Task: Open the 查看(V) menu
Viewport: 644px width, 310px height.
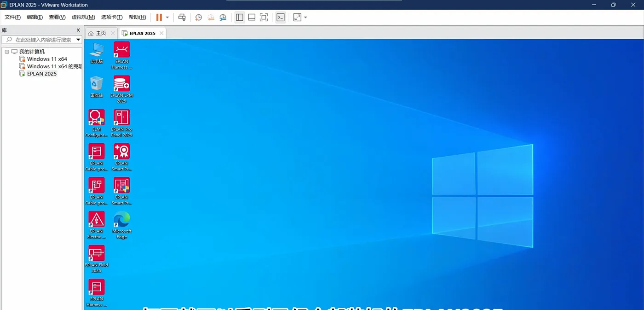Action: pyautogui.click(x=57, y=17)
